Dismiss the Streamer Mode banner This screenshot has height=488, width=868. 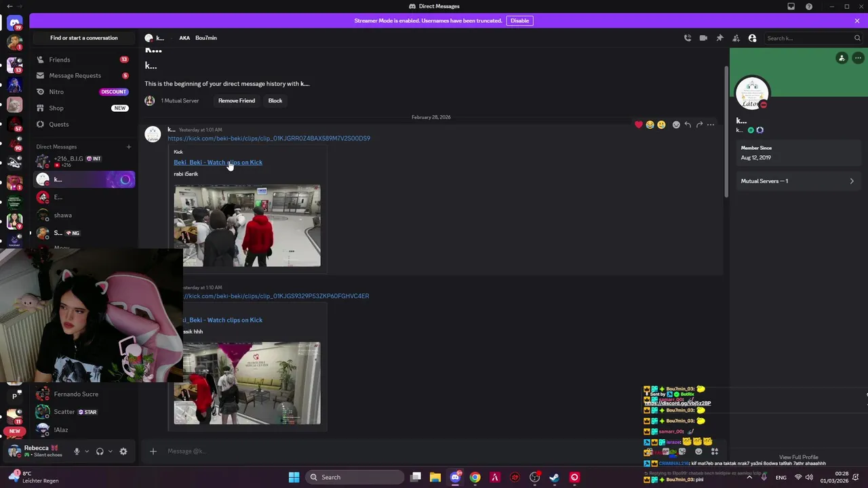(x=857, y=20)
